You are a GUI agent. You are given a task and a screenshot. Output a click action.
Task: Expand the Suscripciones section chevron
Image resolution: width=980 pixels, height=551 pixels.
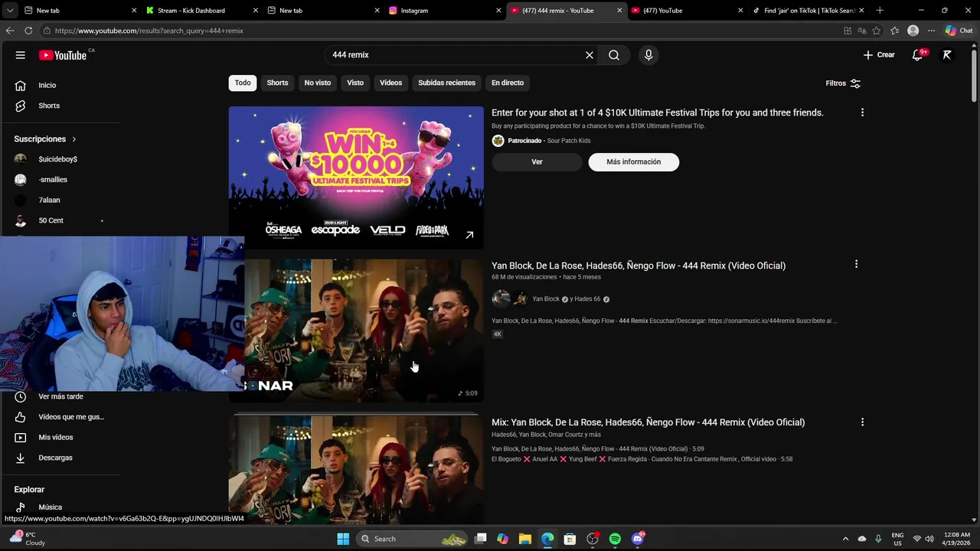74,139
